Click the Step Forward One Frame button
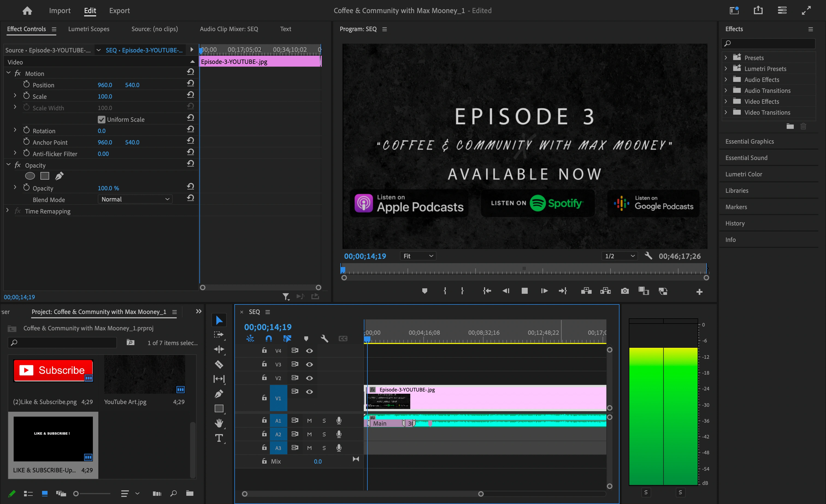This screenshot has width=826, height=504. 544,291
